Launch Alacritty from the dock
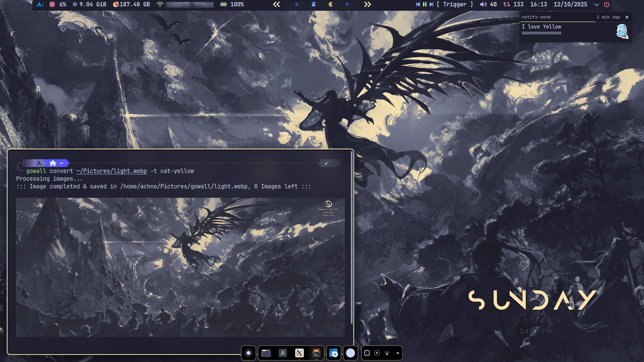 click(x=283, y=353)
